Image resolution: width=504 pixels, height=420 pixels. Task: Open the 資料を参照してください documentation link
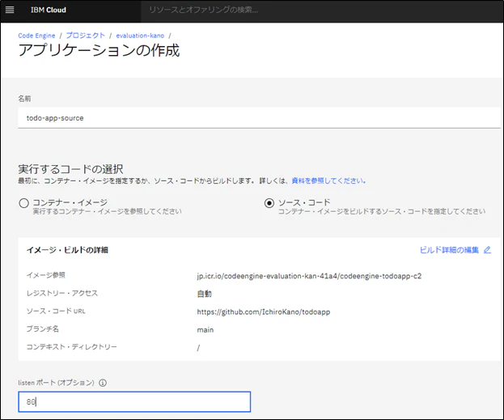click(x=328, y=180)
